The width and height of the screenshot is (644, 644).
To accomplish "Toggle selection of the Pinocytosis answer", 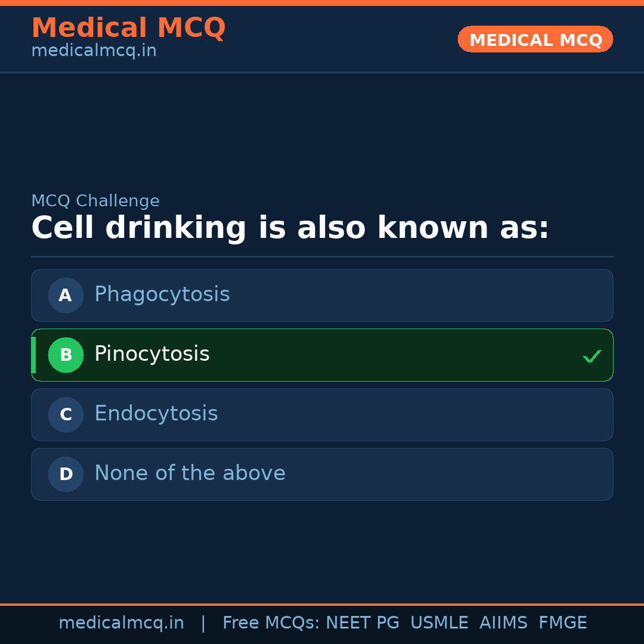I will pyautogui.click(x=322, y=355).
